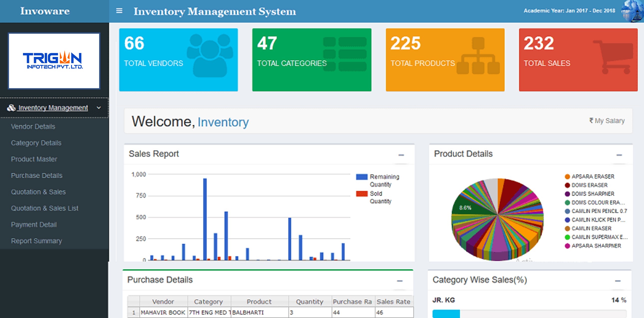Click the DOMS COLOUR ERA legend entry
The width and height of the screenshot is (644, 318).
[595, 203]
